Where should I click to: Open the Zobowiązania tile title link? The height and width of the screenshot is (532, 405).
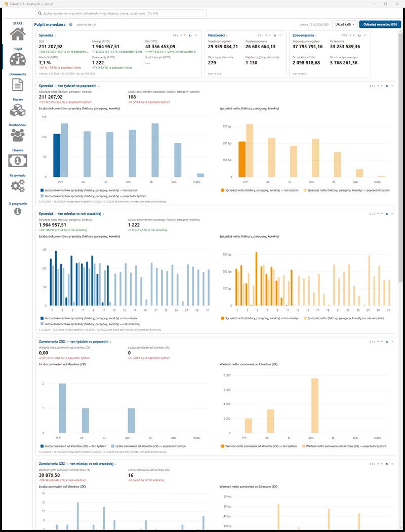[303, 35]
